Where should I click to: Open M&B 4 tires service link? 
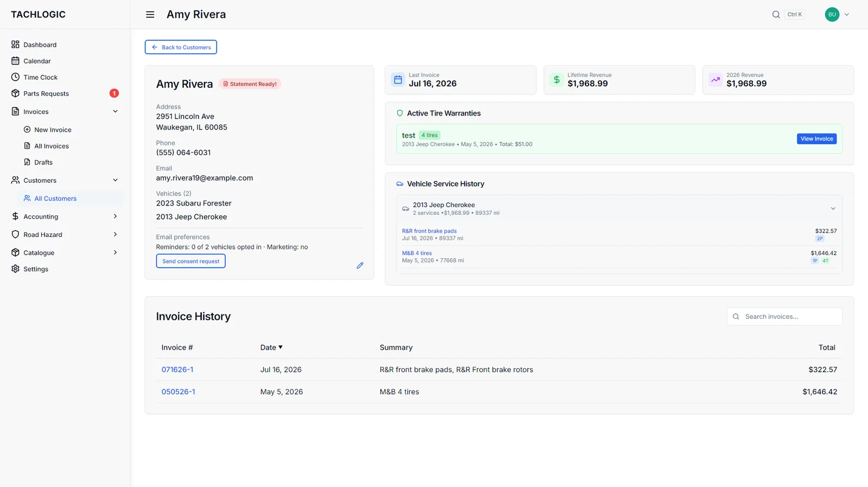417,253
